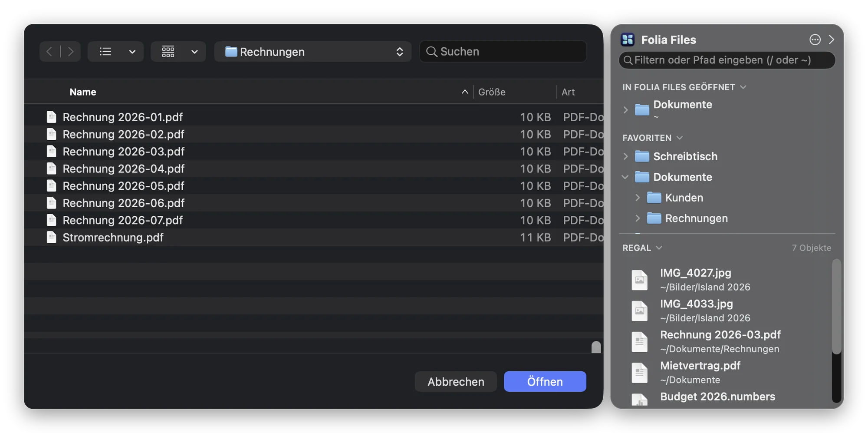Click the Öffnen button
868x433 pixels.
pyautogui.click(x=545, y=381)
